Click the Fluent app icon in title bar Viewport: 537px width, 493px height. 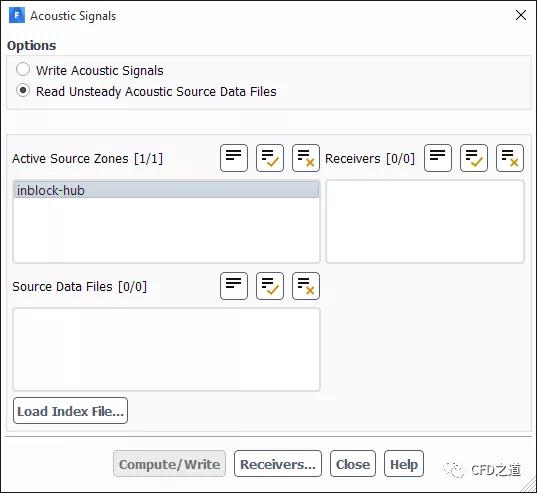click(17, 15)
